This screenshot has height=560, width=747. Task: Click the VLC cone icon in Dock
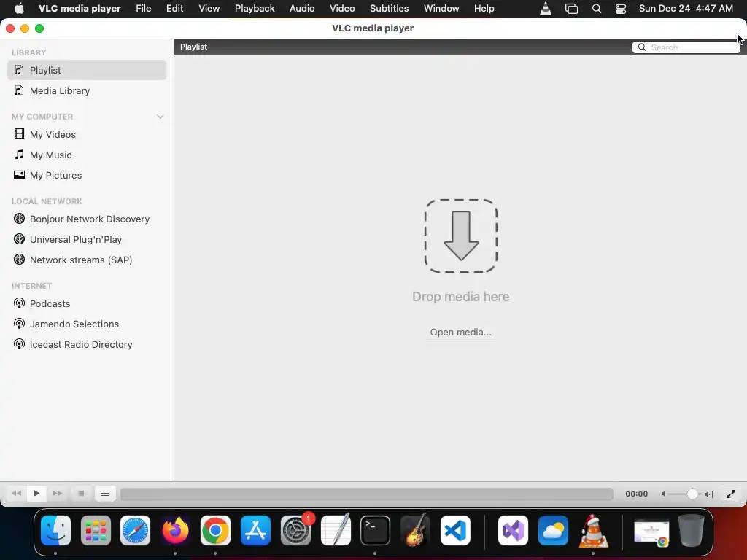(x=593, y=531)
